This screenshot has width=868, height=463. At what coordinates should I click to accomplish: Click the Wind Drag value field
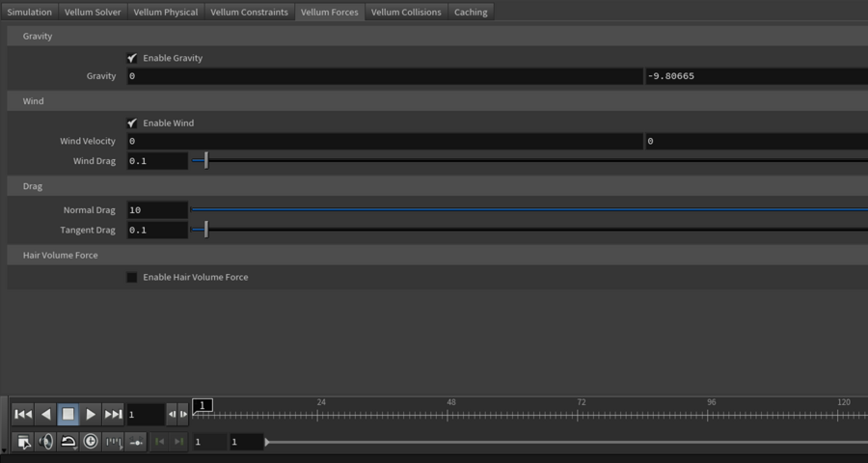coord(158,161)
